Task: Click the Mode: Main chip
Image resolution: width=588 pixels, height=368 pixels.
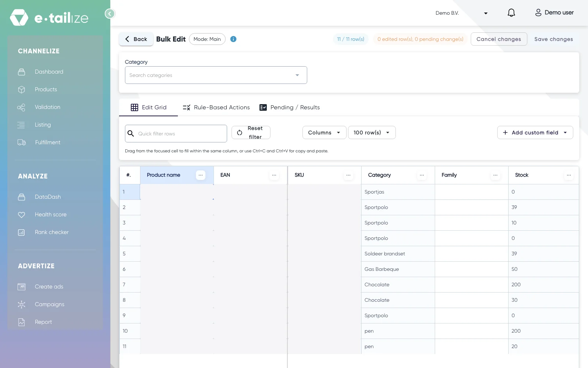Action: point(207,39)
